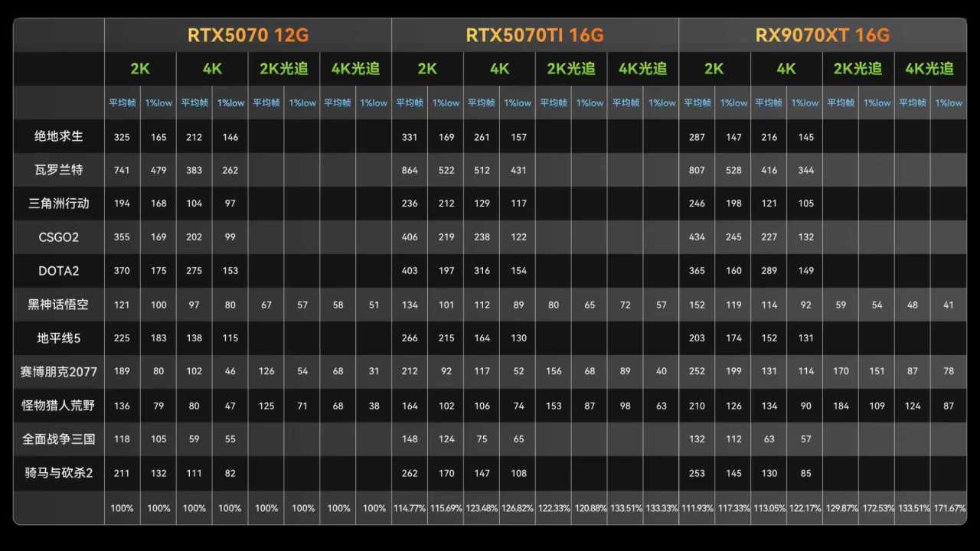
Task: Select value 406 in the CSGO2 row
Action: (x=410, y=237)
